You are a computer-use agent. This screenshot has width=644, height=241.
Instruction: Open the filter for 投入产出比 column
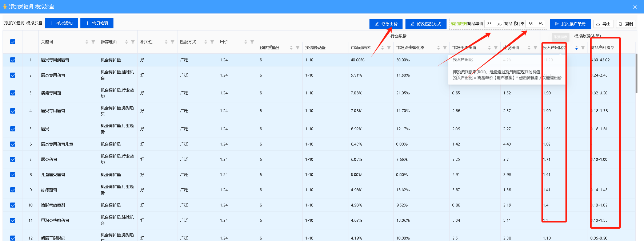(583, 48)
